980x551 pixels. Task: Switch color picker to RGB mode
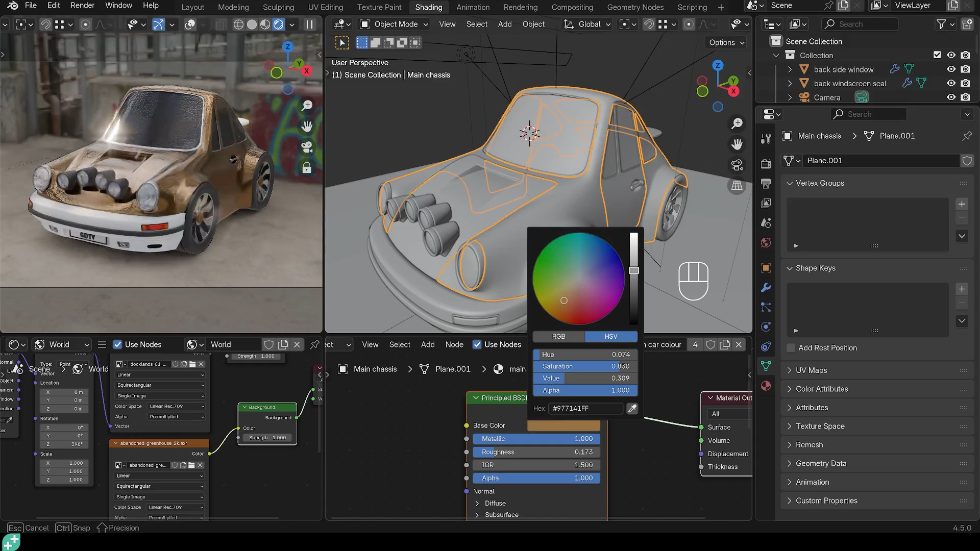[558, 336]
